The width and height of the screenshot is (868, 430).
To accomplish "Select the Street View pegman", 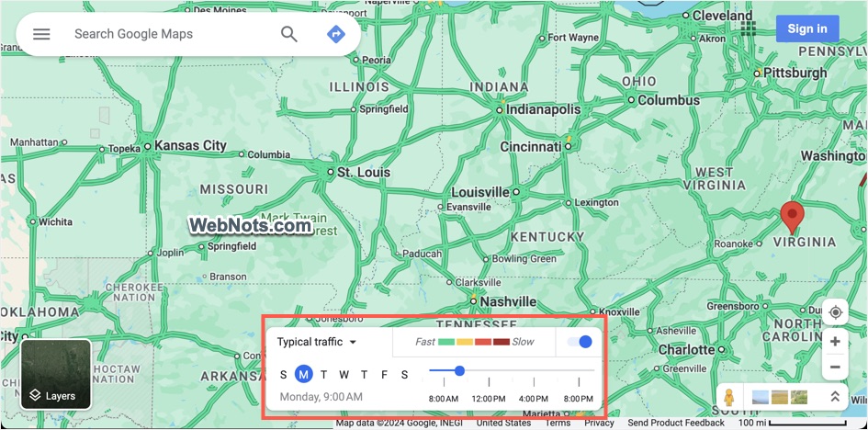I will point(729,397).
